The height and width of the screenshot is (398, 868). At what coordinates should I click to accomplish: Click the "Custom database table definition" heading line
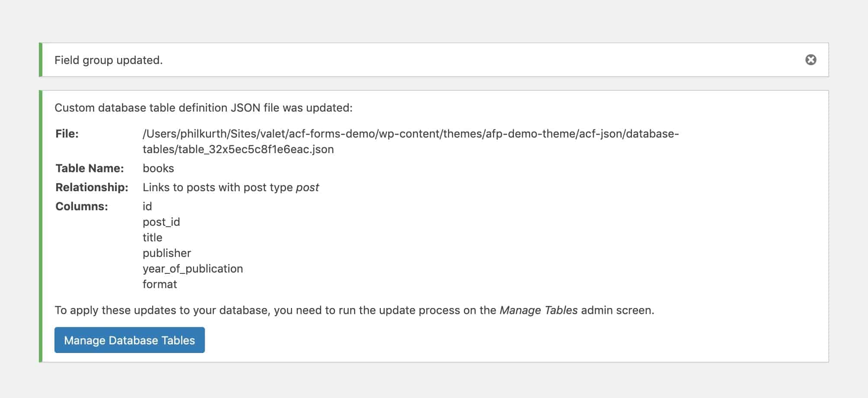tap(204, 108)
